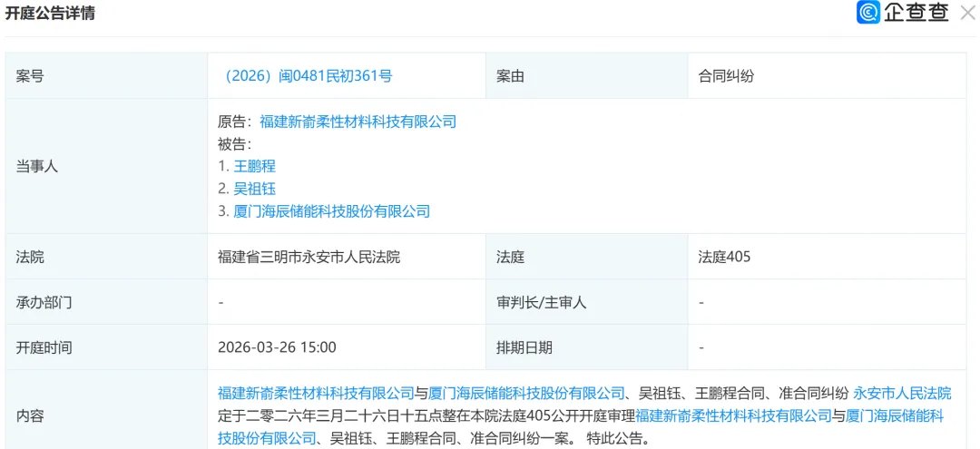Open defendant 厦门海辰储能科技股份有限公司 in 当事人 row

coord(332,211)
